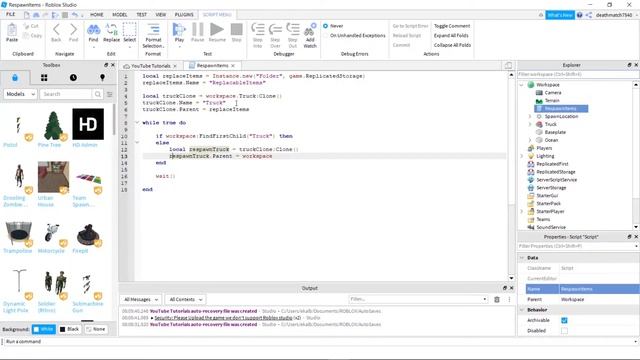Viewport: 640px width, 360px height.
Task: Switch to the VIEW ribbon tab
Action: (x=160, y=14)
